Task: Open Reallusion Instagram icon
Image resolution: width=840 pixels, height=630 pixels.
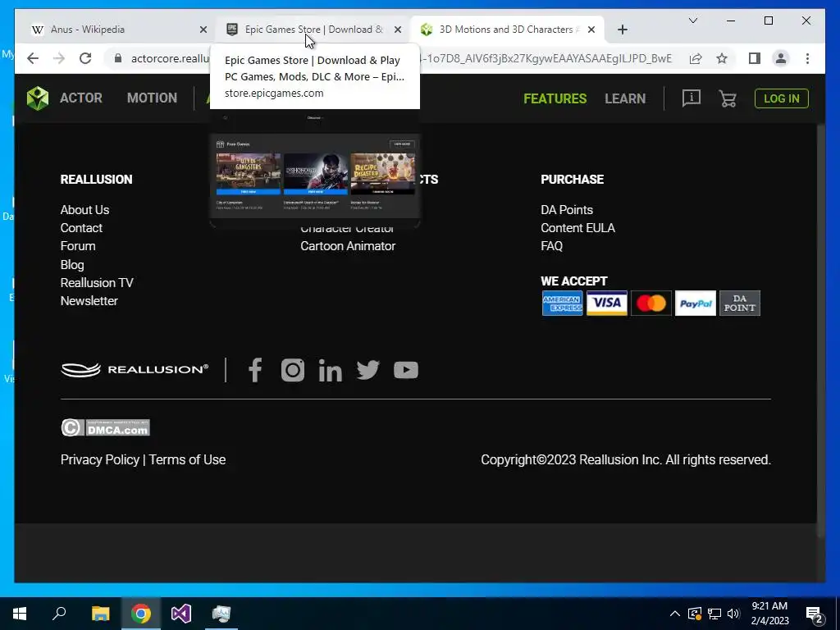Action: tap(293, 370)
